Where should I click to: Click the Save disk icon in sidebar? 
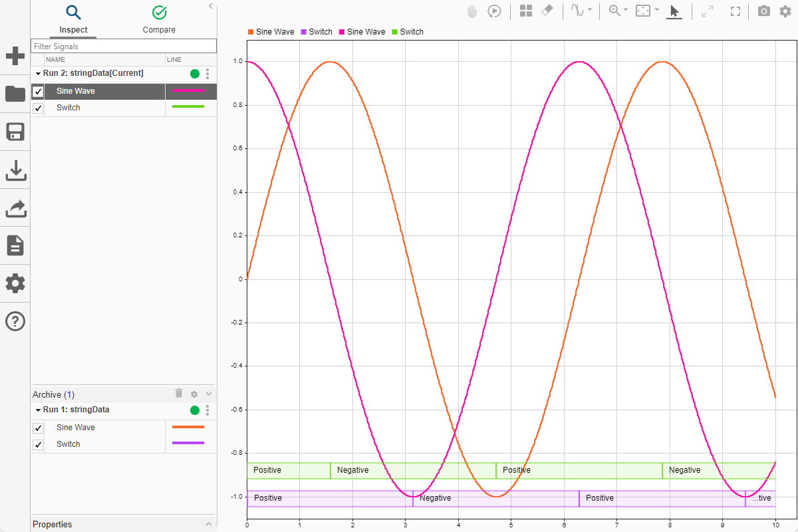[x=15, y=132]
